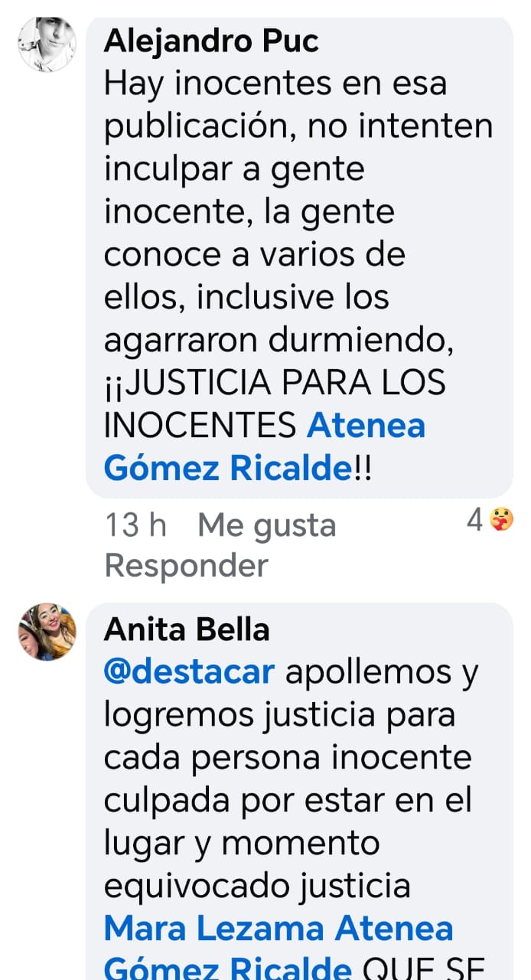Screen dimensions: 531x980
Task: Tap 'lugar y momento' in Anita's comment
Action: (x=242, y=843)
